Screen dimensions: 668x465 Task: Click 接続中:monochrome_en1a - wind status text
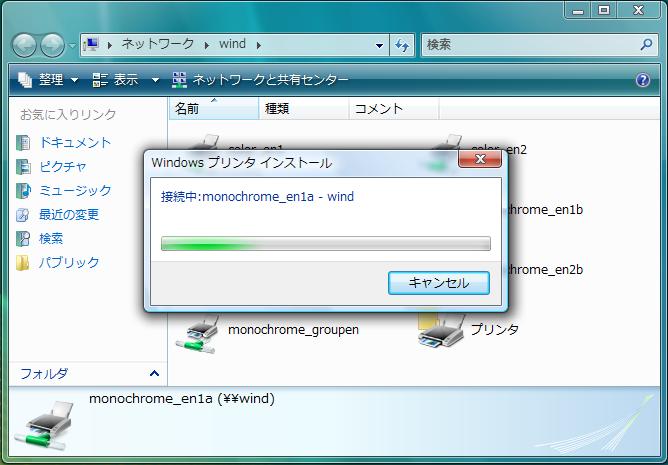(x=257, y=196)
